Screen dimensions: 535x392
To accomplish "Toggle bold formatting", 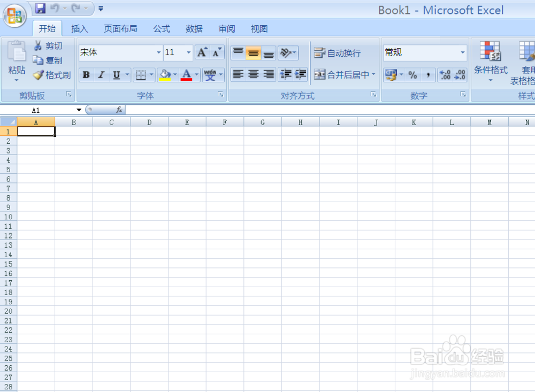I will tap(86, 75).
